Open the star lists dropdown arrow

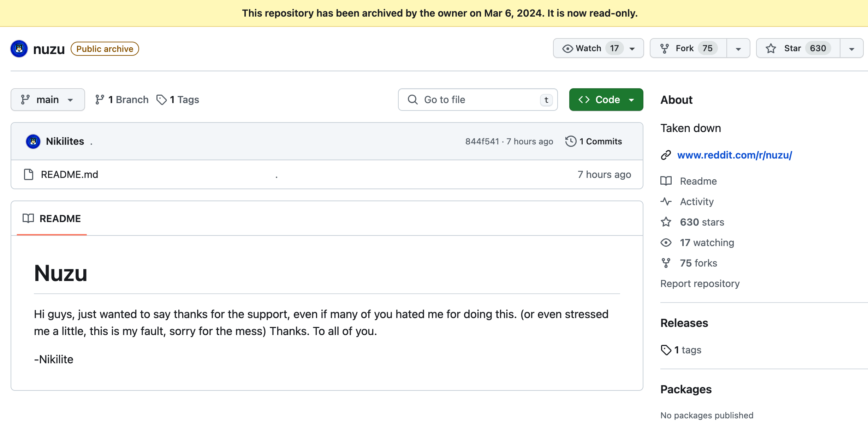pos(852,49)
